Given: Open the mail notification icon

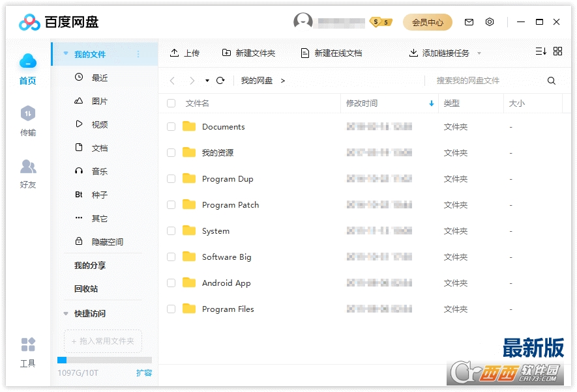Looking at the screenshot, I should coord(469,21).
